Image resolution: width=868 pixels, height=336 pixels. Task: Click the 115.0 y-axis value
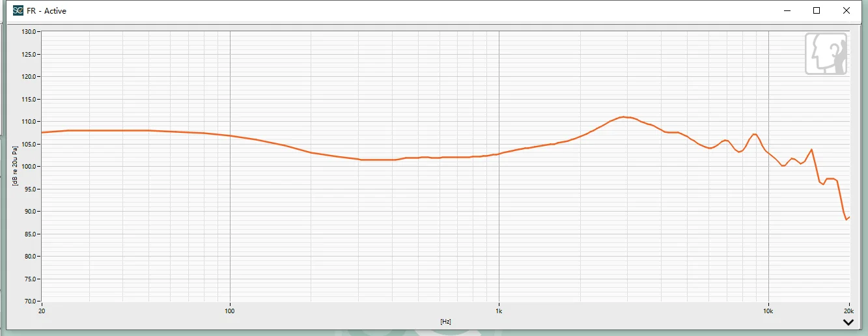(x=30, y=99)
